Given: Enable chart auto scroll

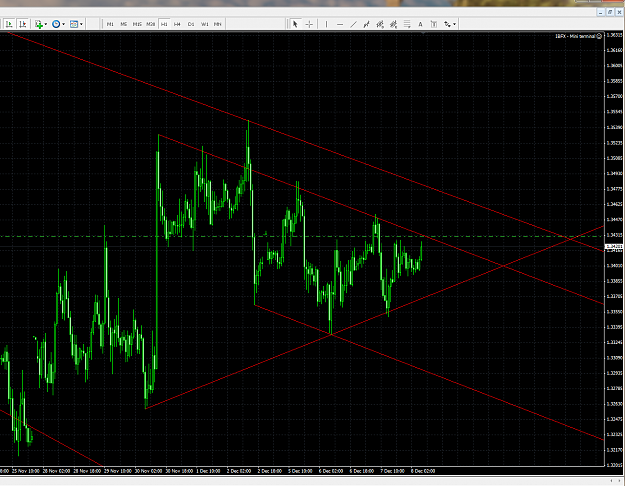Looking at the screenshot, I should pos(9,24).
